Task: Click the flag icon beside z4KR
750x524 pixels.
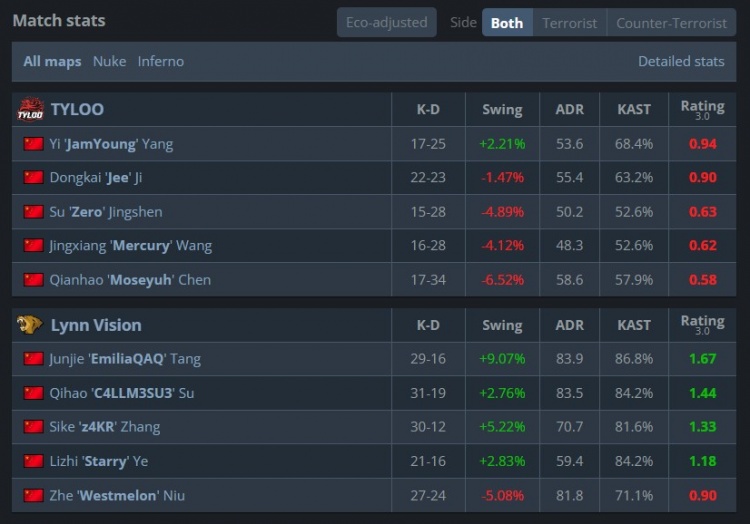Action: 33,426
